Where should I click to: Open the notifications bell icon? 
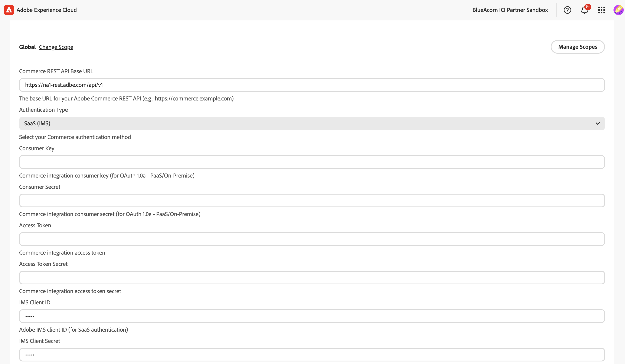585,10
